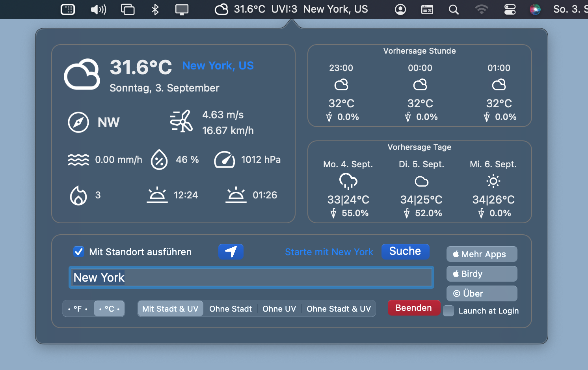Click the compass icon next to NW
588x370 pixels.
[x=78, y=122]
